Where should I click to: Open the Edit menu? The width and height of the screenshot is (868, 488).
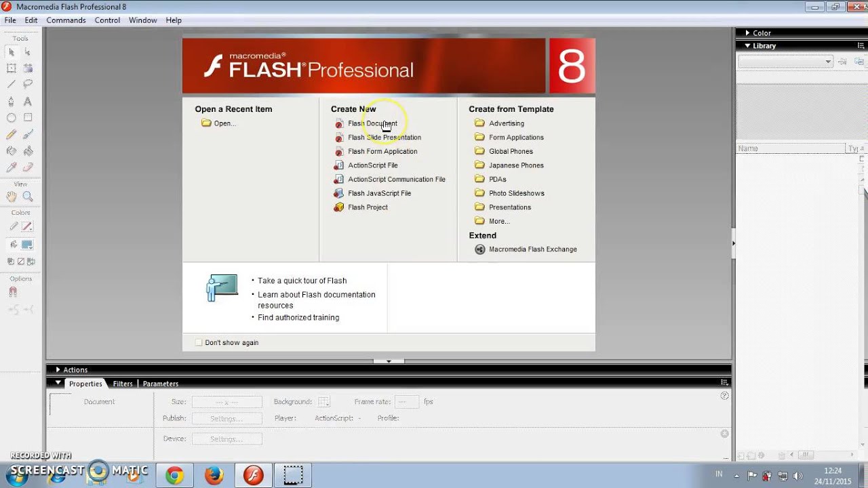click(31, 20)
